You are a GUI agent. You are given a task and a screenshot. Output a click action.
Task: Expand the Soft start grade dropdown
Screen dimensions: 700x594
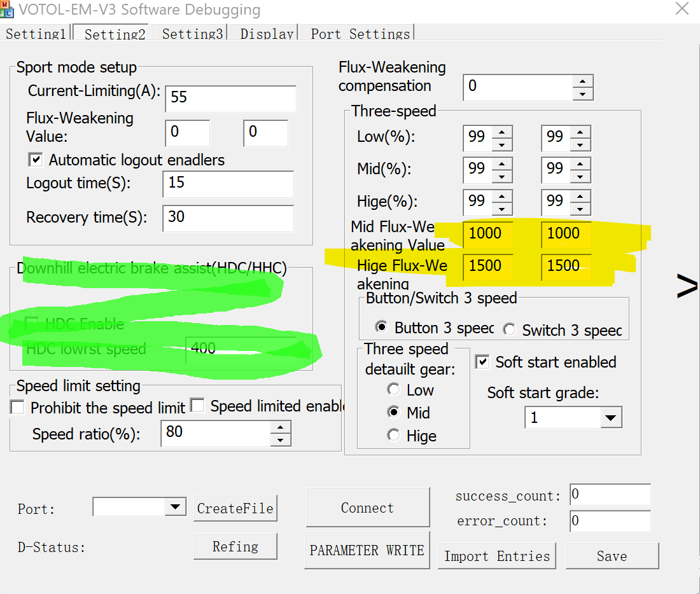point(610,418)
